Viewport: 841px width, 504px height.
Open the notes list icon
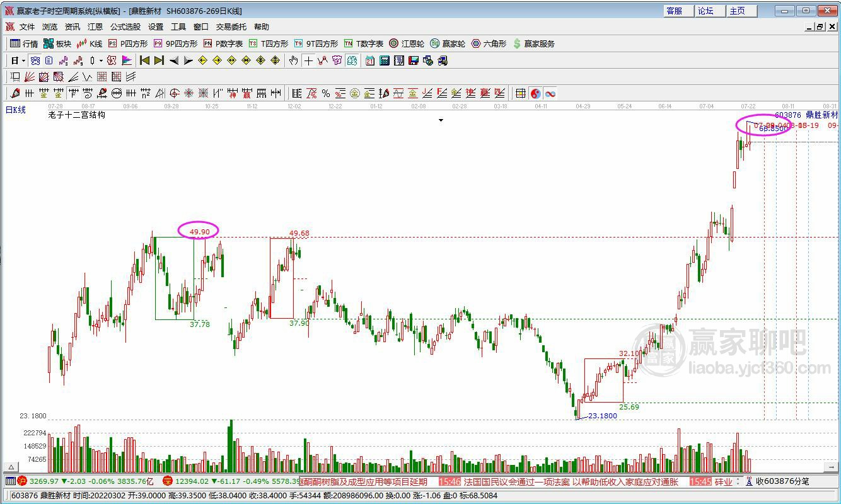click(398, 60)
